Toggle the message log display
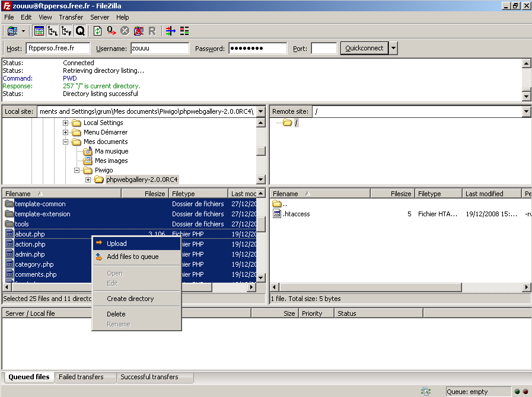The image size is (532, 397). pyautogui.click(x=39, y=31)
